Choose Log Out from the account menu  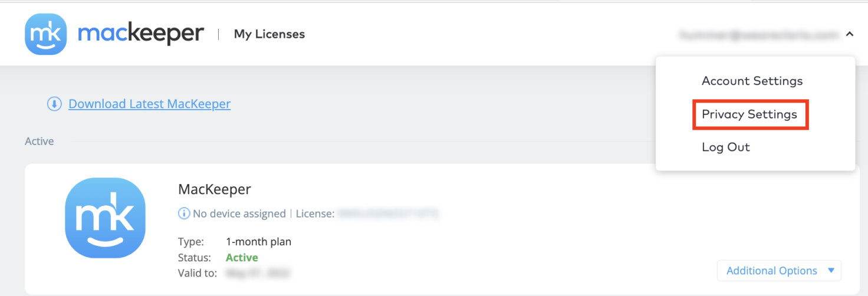click(x=726, y=147)
